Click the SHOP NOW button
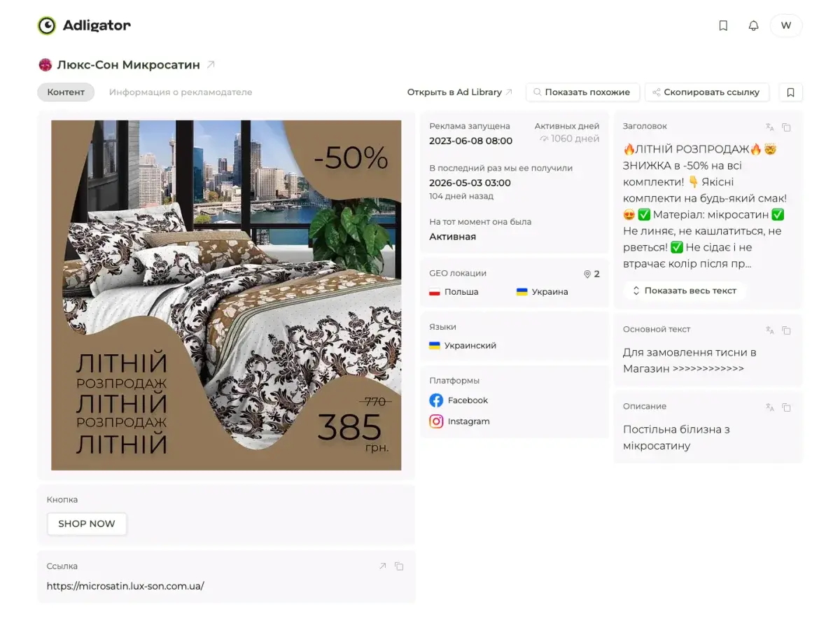Viewport: 840px width, 642px height. tap(87, 524)
